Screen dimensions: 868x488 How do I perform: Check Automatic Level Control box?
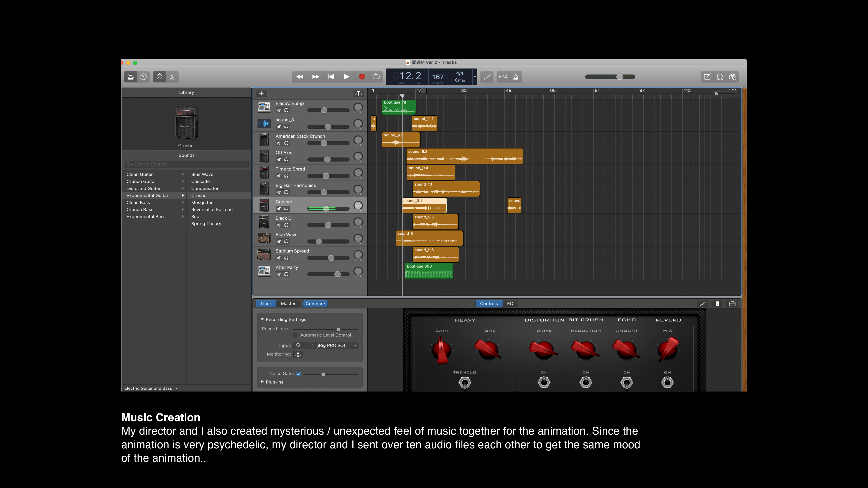click(296, 335)
